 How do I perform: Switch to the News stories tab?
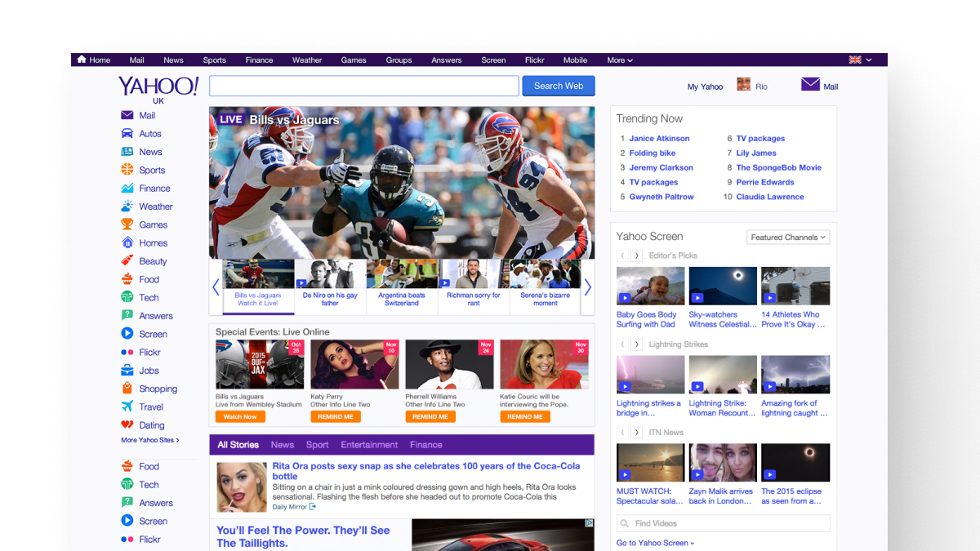283,445
